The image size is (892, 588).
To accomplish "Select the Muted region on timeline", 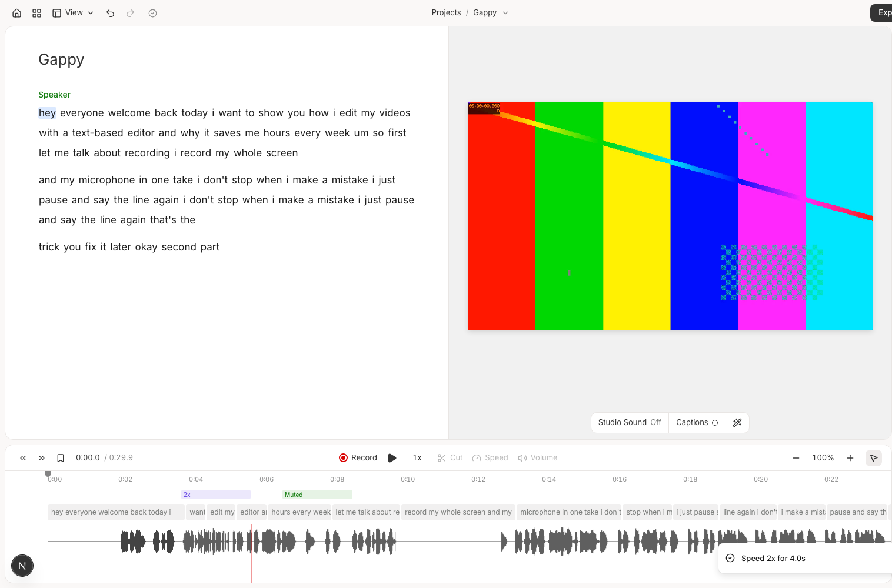I will 317,495.
